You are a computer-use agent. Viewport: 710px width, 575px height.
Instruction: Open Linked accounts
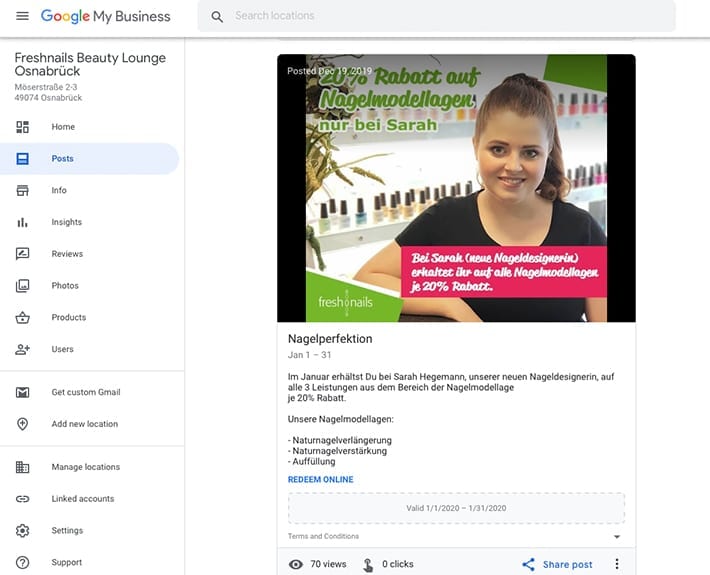89,498
